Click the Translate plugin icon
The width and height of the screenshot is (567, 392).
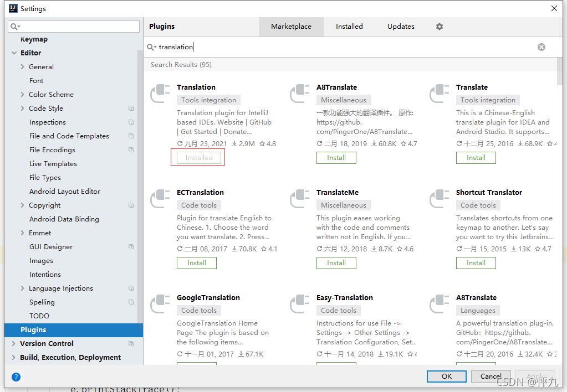click(440, 94)
